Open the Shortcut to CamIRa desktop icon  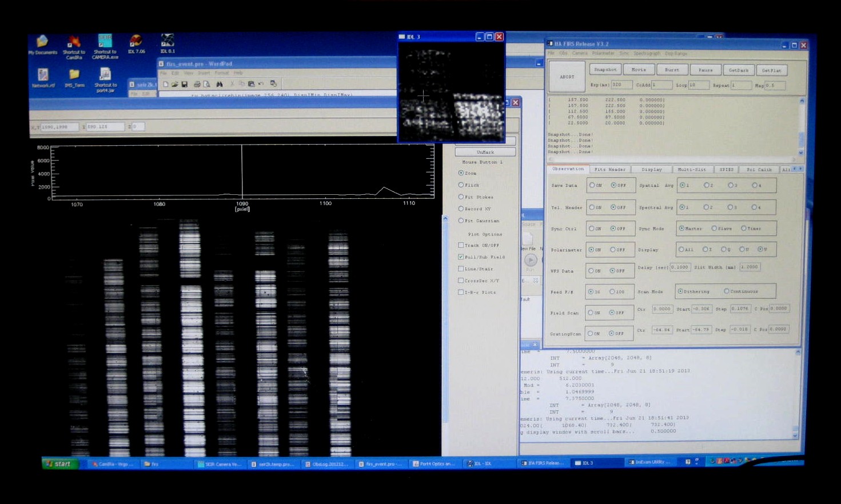74,47
